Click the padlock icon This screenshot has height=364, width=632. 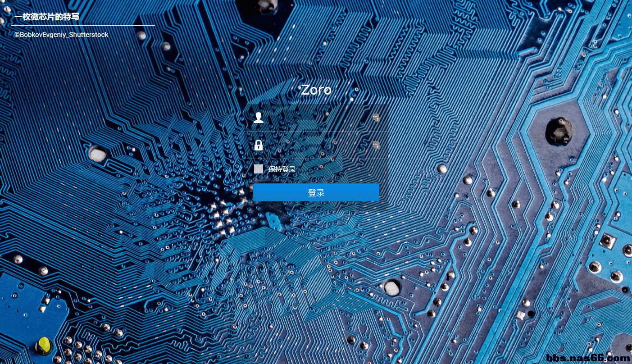pyautogui.click(x=258, y=145)
